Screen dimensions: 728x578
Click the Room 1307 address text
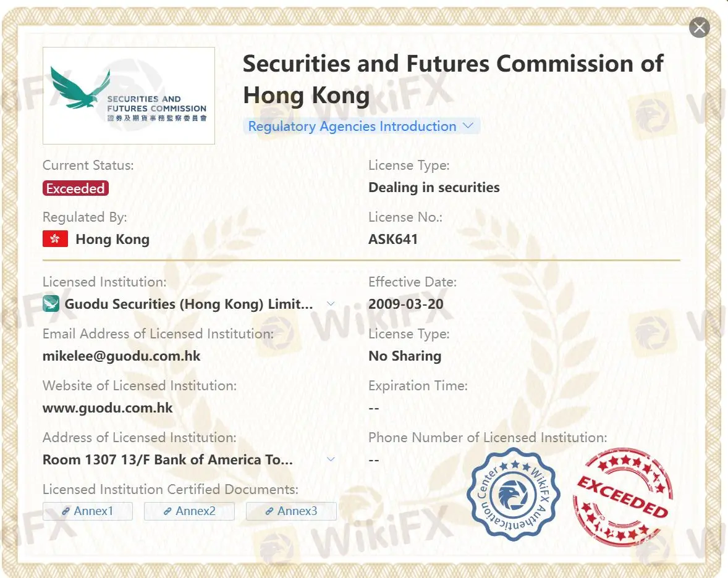point(167,459)
